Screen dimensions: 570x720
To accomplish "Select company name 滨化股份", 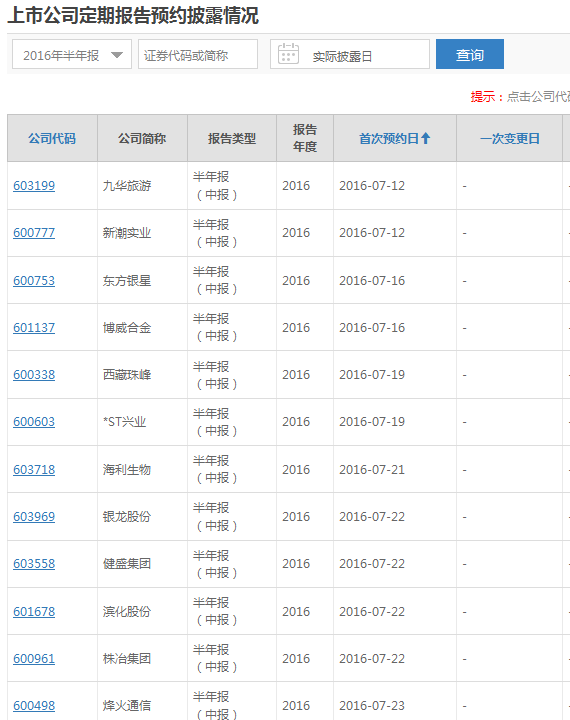I will coord(127,612).
